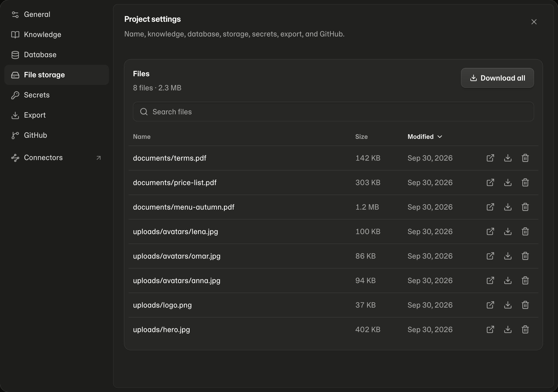
Task: Click the '8 files · 2.3 MB' summary
Action: [x=157, y=88]
